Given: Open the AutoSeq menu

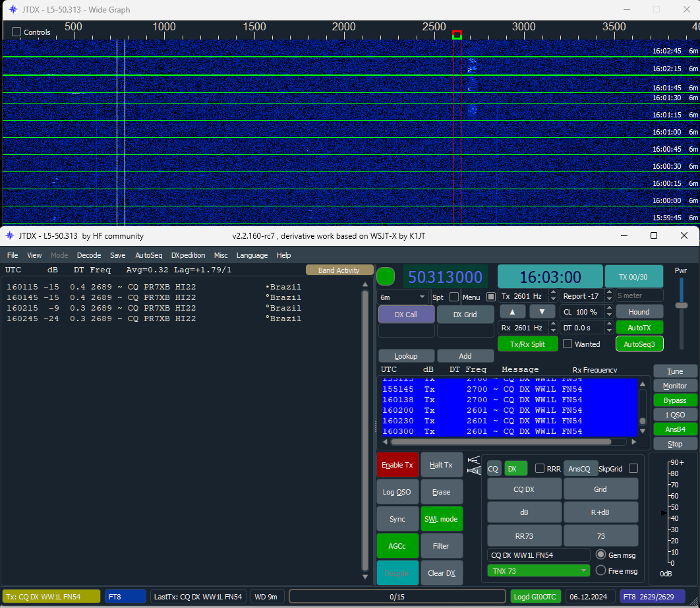Looking at the screenshot, I should [149, 255].
